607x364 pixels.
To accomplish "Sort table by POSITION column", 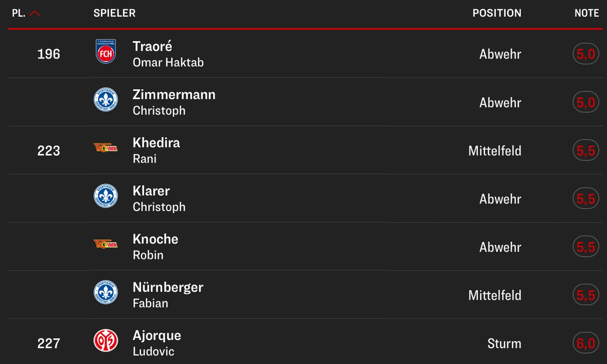I will click(496, 13).
